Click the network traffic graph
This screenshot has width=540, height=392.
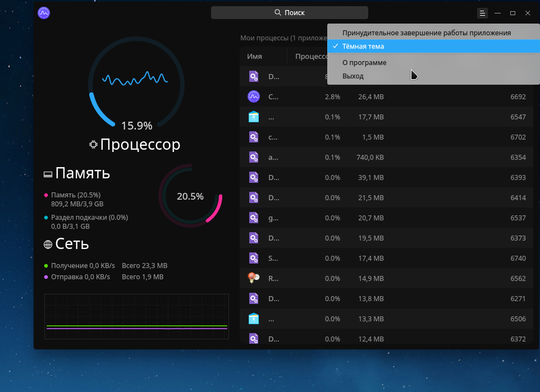point(136,316)
